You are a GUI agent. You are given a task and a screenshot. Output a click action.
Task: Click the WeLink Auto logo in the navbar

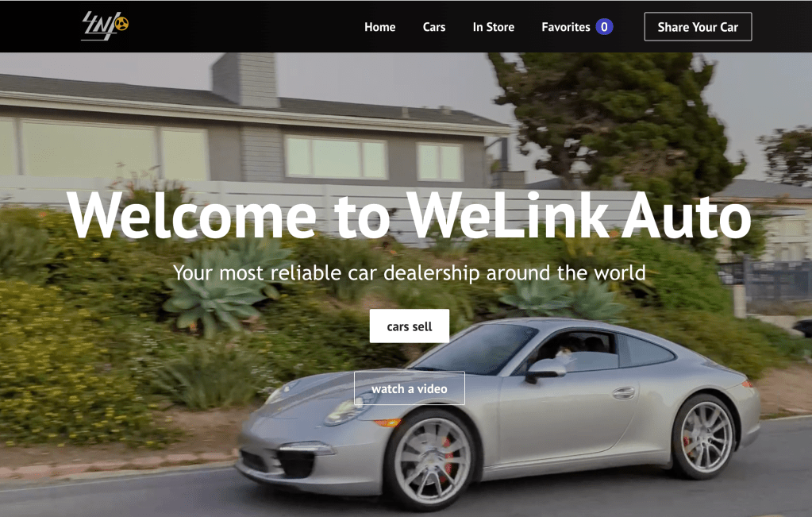point(105,26)
